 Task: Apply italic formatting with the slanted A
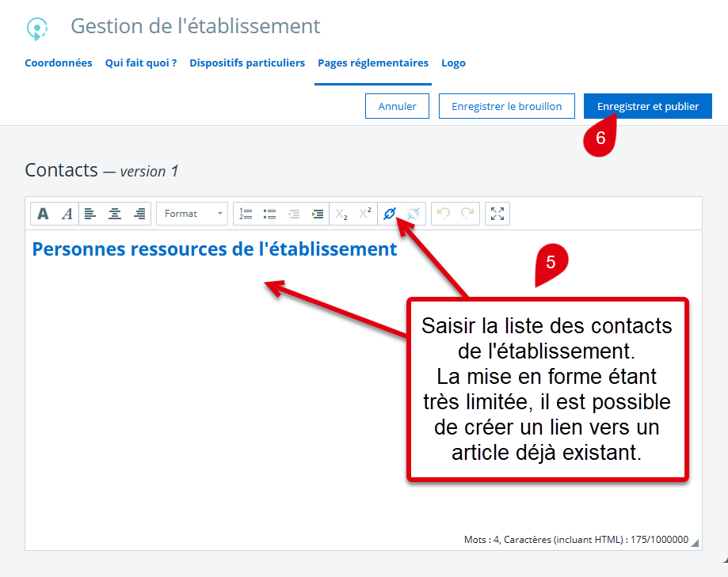click(67, 214)
